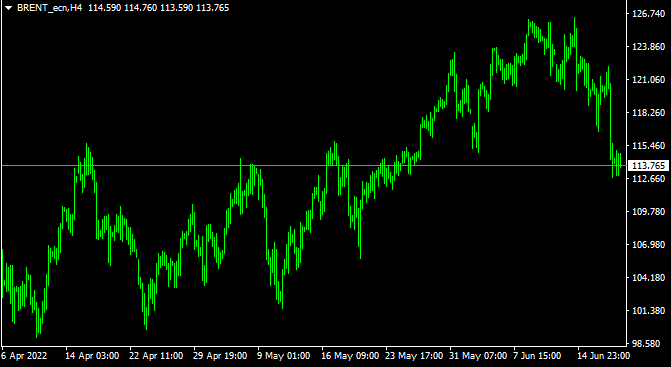Click the 115.460 price scale label

[649, 145]
